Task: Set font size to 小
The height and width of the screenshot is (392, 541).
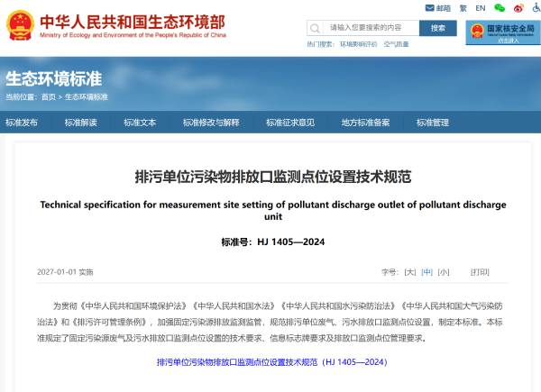Action: pyautogui.click(x=444, y=272)
